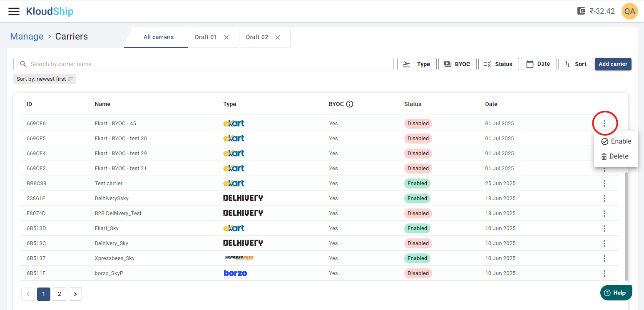Open the QA user avatar menu

tap(629, 11)
